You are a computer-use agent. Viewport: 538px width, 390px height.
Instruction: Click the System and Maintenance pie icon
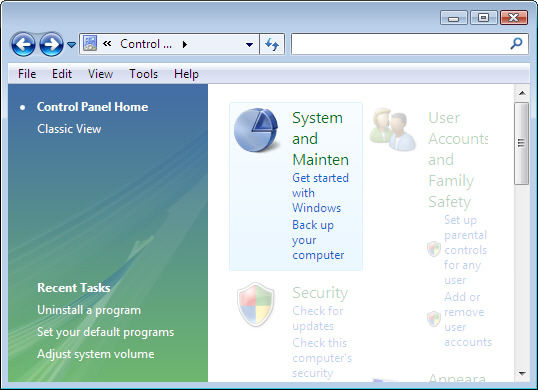(256, 130)
